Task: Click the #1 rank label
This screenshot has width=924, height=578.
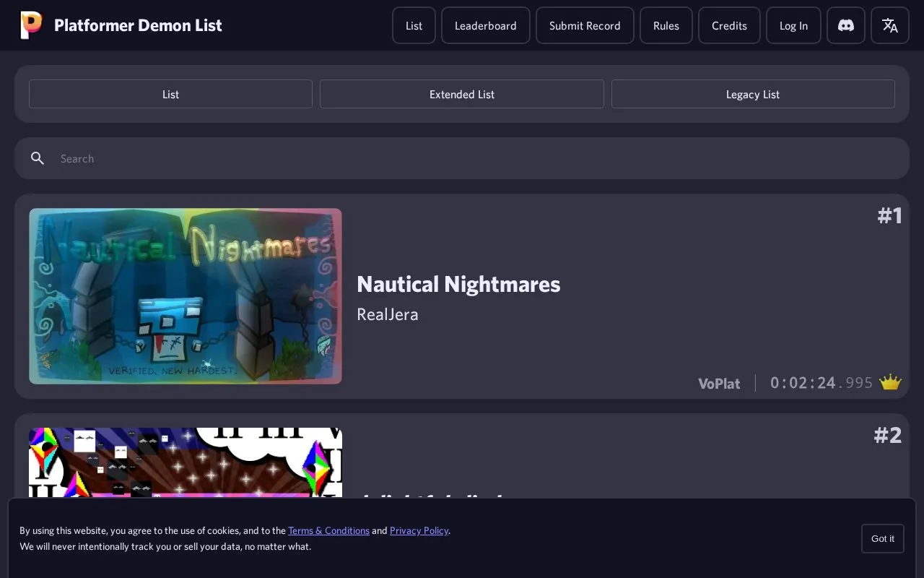Action: pyautogui.click(x=889, y=215)
